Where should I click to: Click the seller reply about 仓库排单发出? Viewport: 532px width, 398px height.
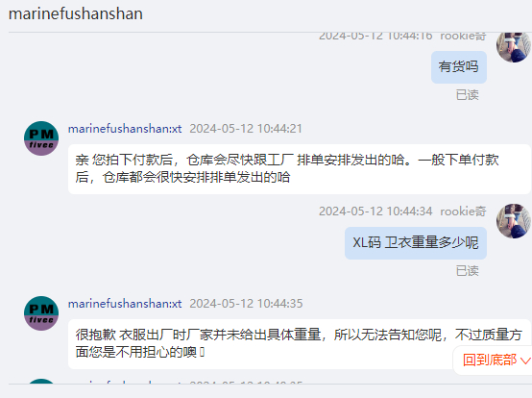click(x=300, y=169)
